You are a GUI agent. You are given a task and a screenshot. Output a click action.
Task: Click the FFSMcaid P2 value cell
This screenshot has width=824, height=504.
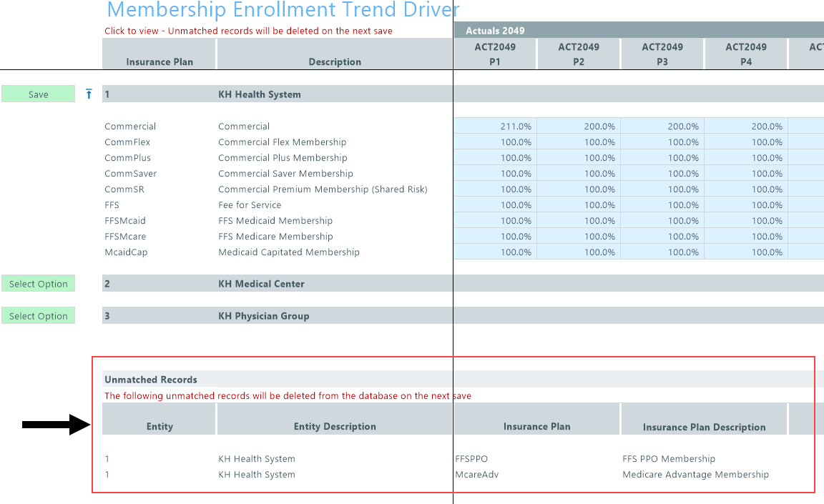[579, 220]
